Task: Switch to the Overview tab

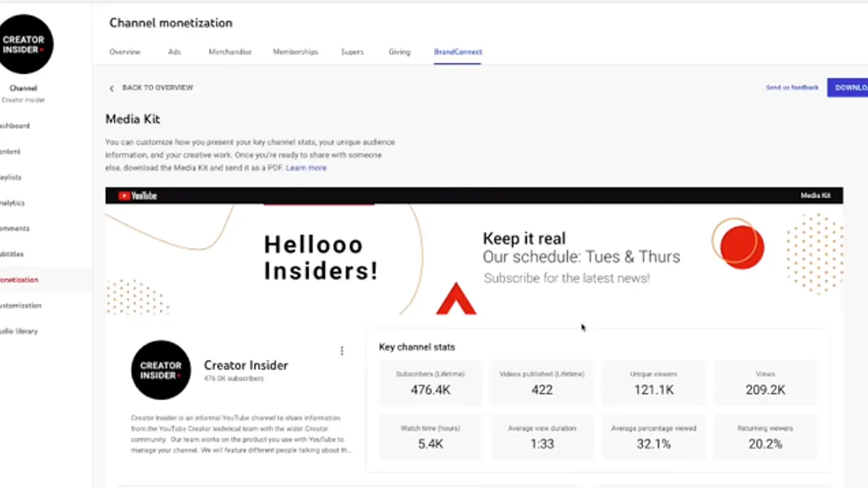Action: tap(125, 52)
